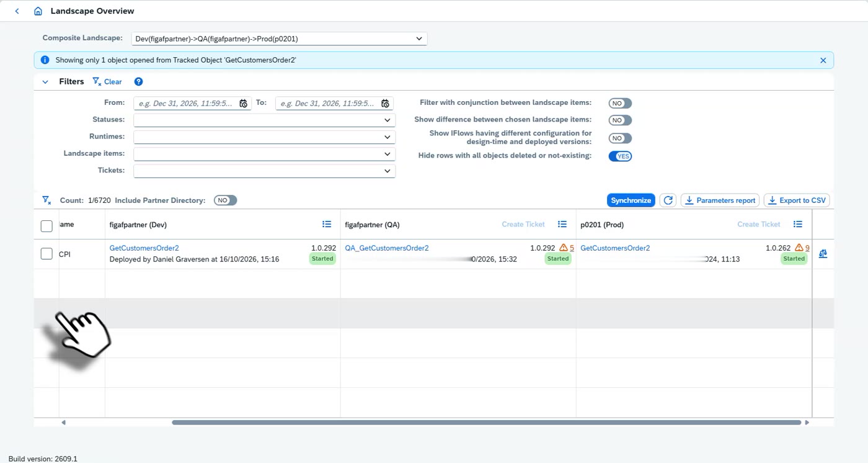The height and width of the screenshot is (463, 868).
Task: Click the QA warning icon with count 5
Action: 564,248
